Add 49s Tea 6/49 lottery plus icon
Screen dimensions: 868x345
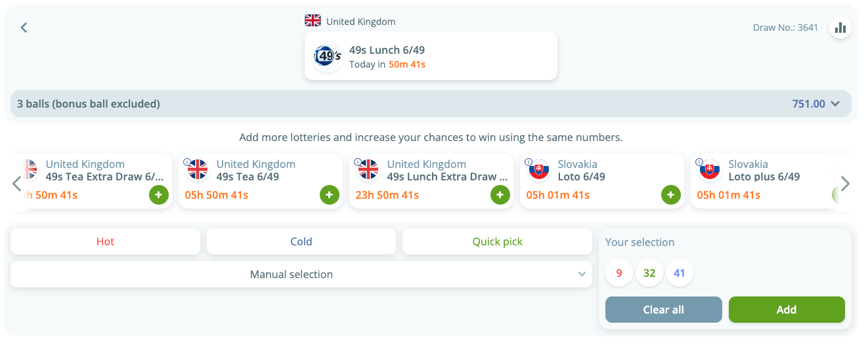click(x=329, y=195)
